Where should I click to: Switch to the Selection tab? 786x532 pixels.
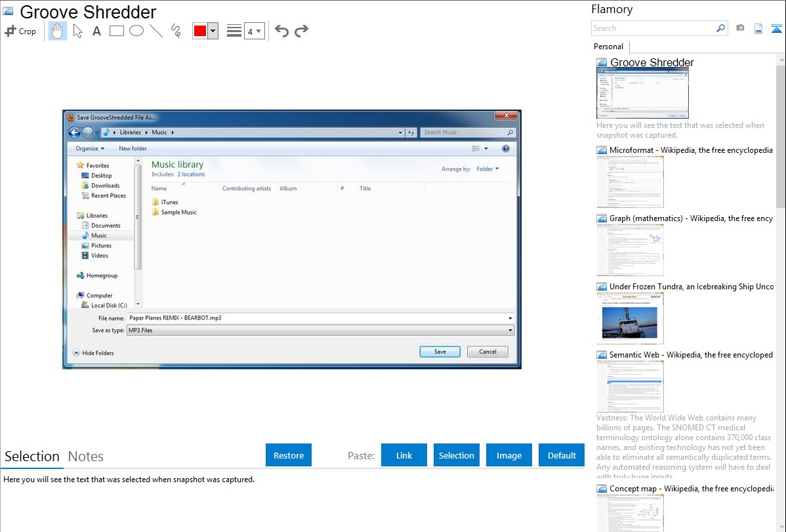pyautogui.click(x=32, y=457)
